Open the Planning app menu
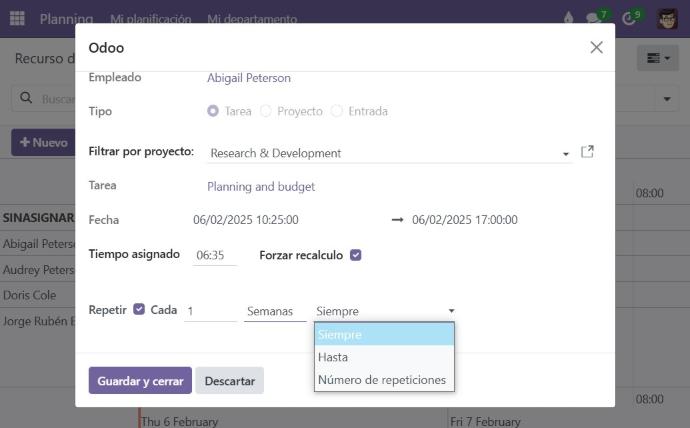The image size is (690, 428). click(66, 19)
